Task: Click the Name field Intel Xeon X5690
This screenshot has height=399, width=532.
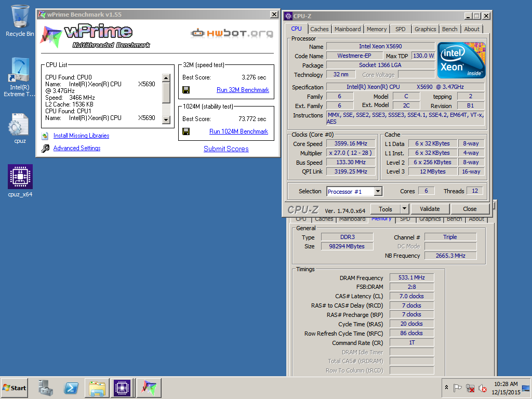Action: 380,46
